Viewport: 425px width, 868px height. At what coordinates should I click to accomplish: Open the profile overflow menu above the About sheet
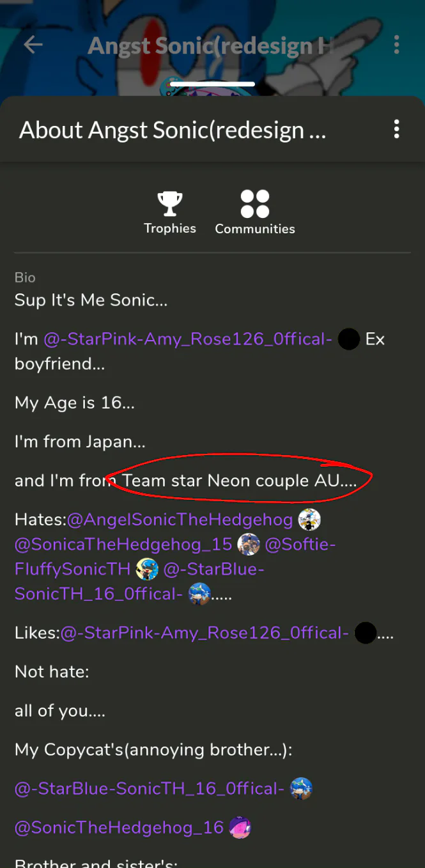tap(397, 44)
